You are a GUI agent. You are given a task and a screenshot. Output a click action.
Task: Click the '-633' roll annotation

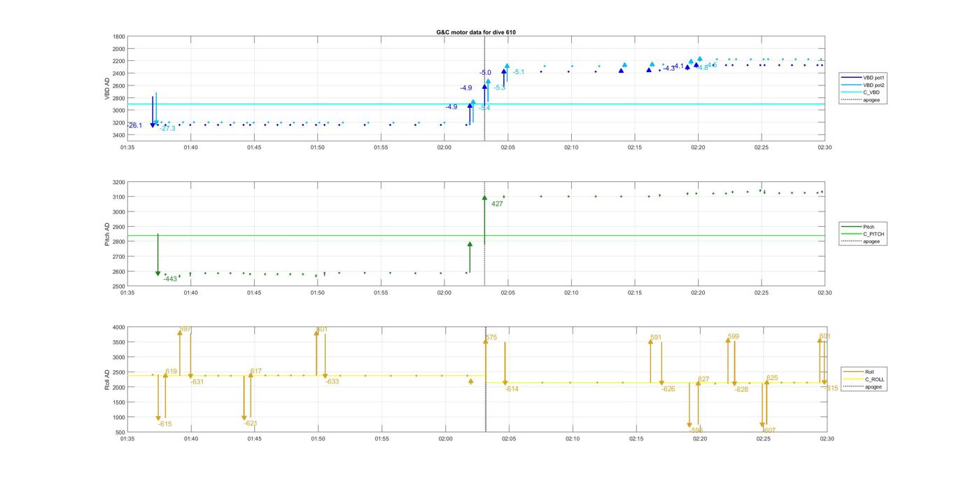332,382
